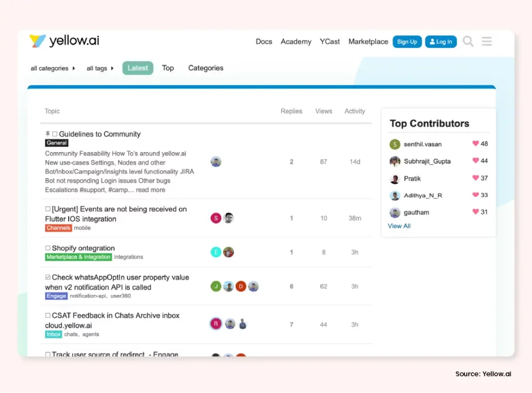Click the Sign Up button

(407, 42)
